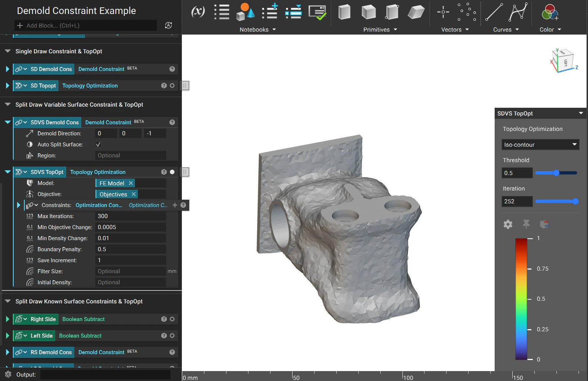588x381 pixels.
Task: Collapse the SDVS Demold Cons block
Action: pyautogui.click(x=7, y=122)
